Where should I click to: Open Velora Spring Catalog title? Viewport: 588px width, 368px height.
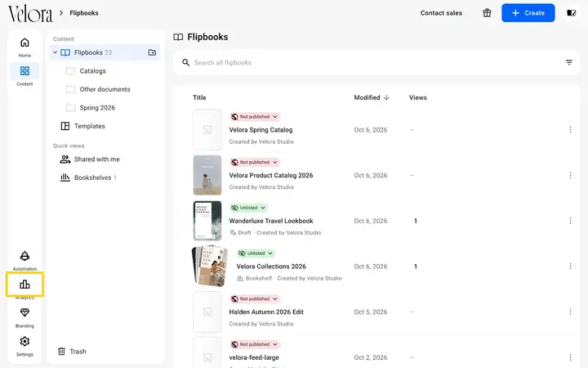tap(261, 130)
